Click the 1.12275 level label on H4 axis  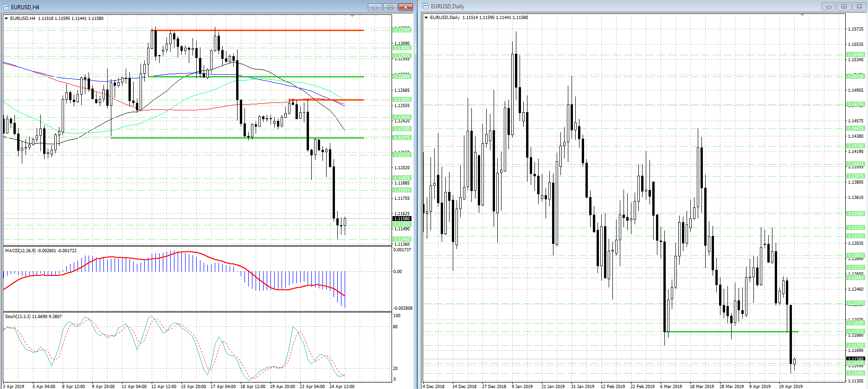tap(402, 138)
